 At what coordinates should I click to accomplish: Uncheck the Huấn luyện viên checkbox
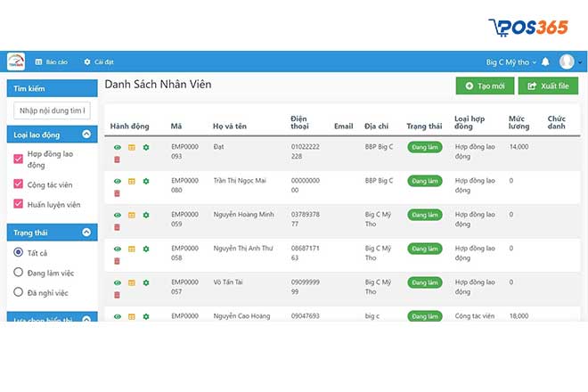19,204
